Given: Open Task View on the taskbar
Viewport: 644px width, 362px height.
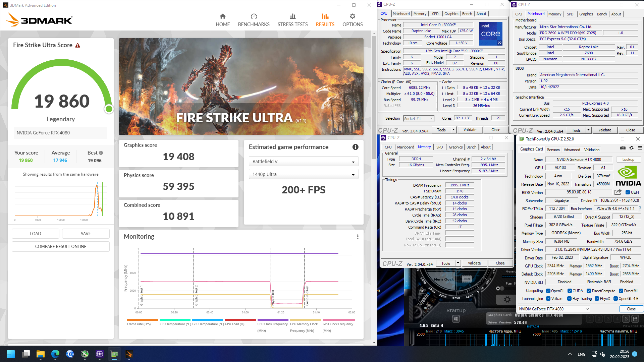Looking at the screenshot, I should point(26,354).
